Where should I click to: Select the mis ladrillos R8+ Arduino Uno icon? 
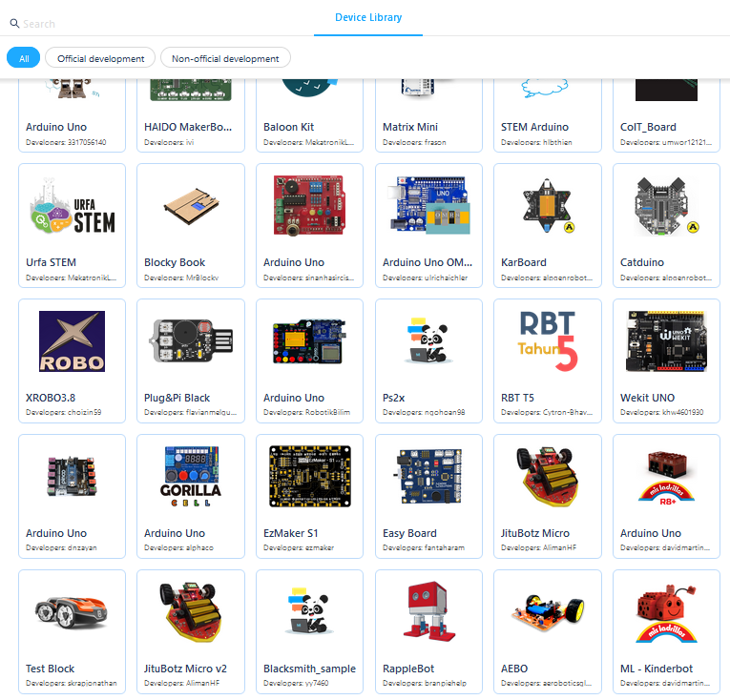[666, 478]
